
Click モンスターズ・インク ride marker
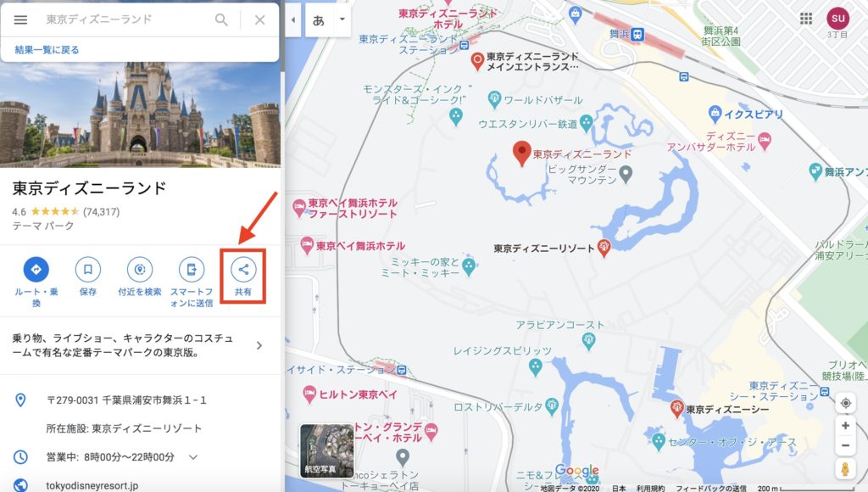pyautogui.click(x=455, y=116)
